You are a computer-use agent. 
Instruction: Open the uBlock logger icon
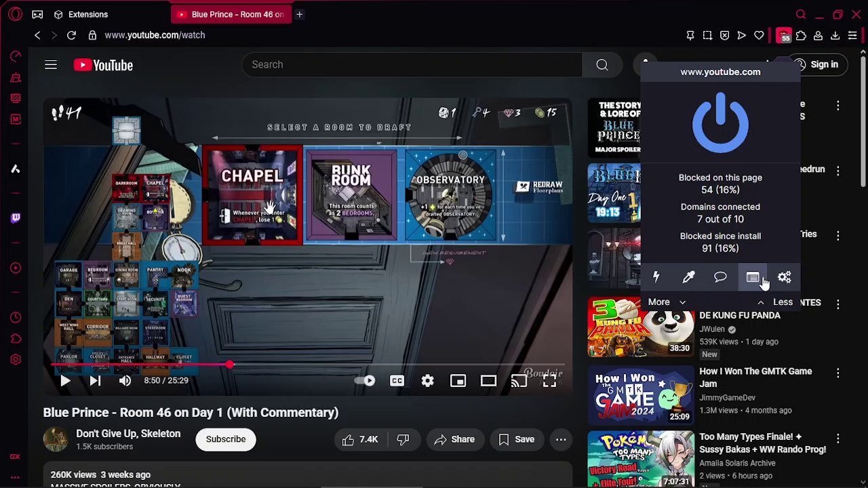753,277
